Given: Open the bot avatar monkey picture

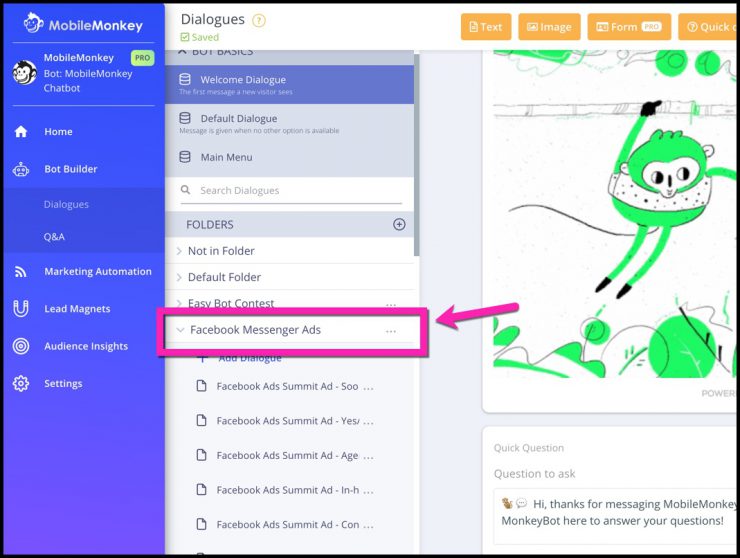Looking at the screenshot, I should (x=25, y=73).
